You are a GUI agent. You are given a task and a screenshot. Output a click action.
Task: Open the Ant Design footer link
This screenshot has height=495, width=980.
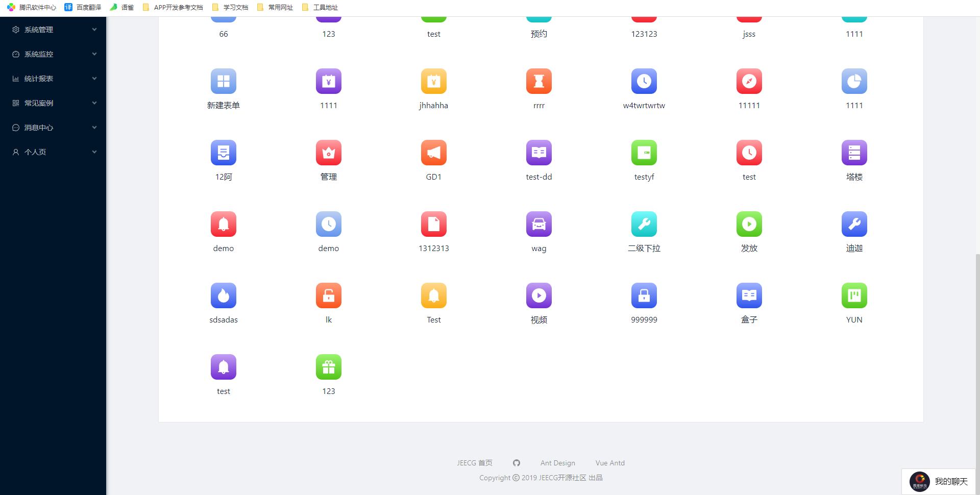[558, 463]
